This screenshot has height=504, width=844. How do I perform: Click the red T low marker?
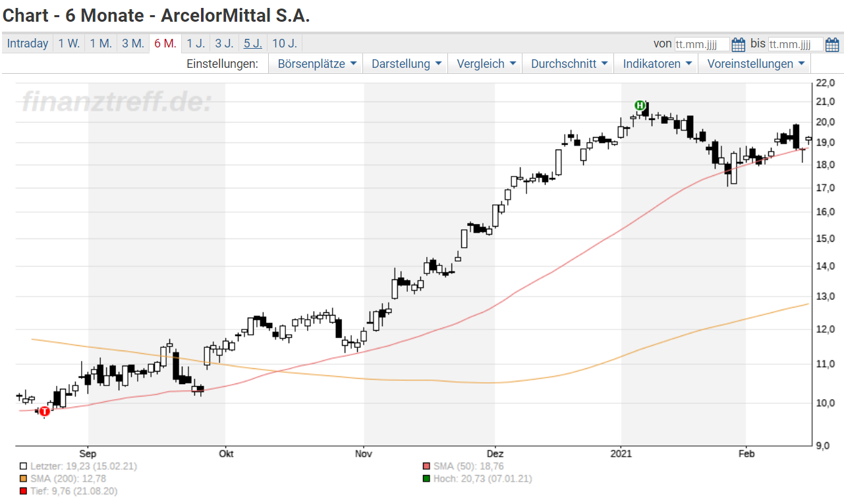pos(45,411)
